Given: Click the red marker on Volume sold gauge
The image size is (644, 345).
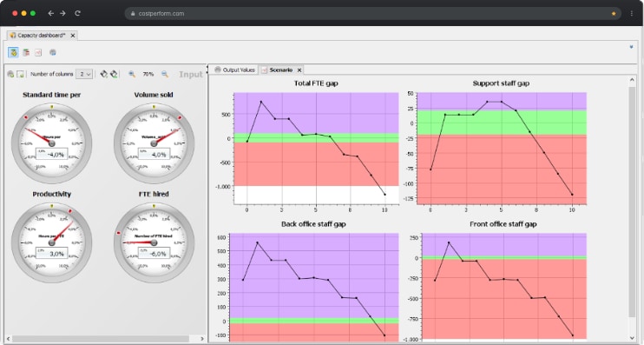Looking at the screenshot, I should coord(180,117).
